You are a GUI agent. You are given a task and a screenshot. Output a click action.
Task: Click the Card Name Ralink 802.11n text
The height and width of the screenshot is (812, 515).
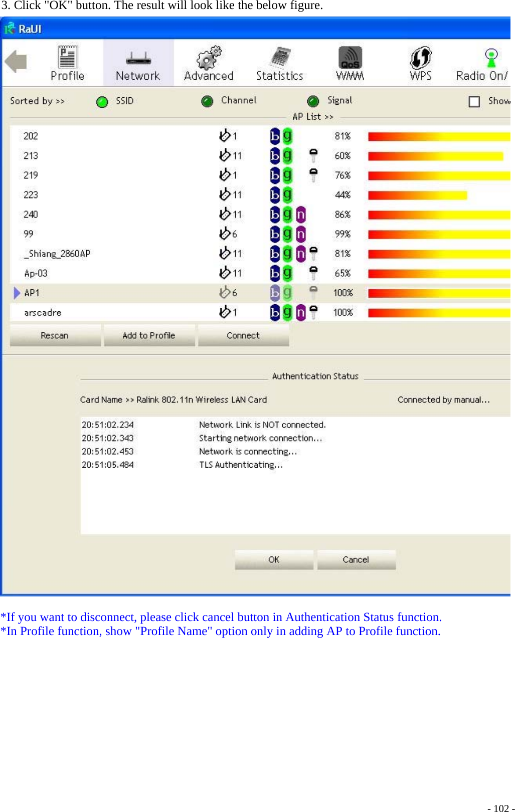174,399
